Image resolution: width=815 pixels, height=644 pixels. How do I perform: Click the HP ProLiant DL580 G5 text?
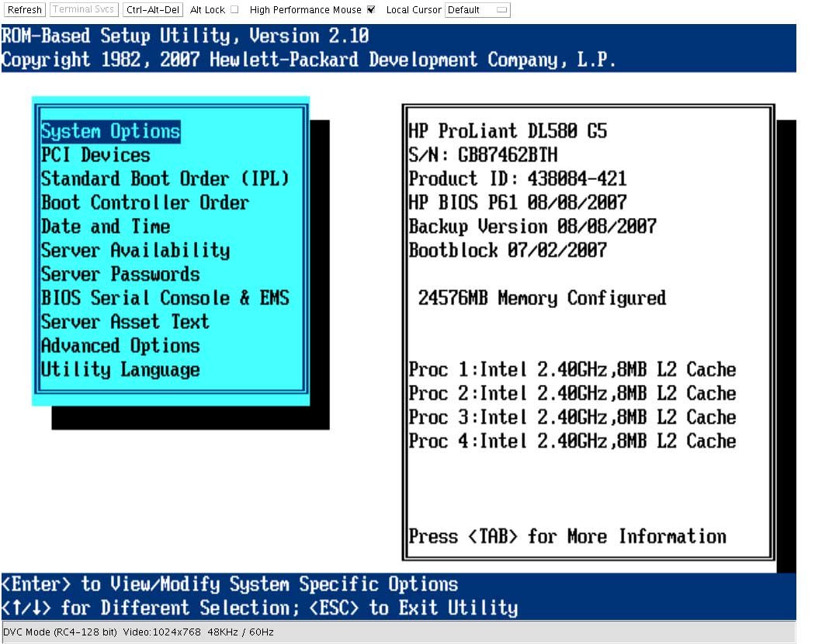508,131
